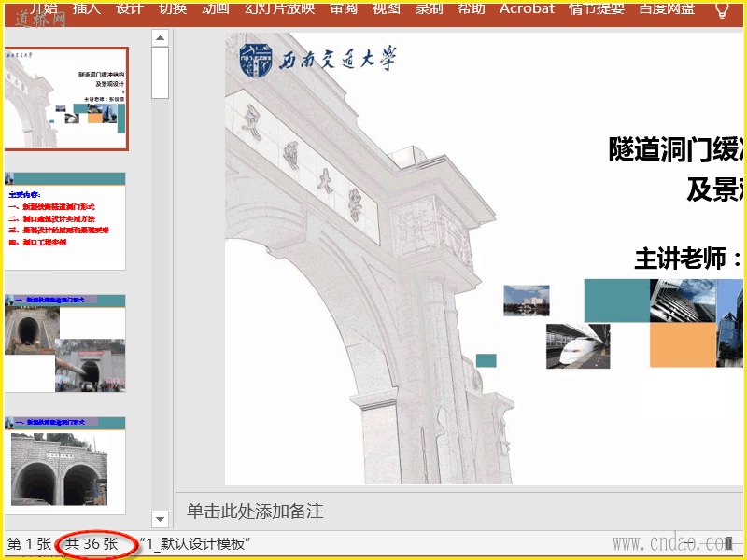
Task: Select slide 2 主要内容 thumbnail
Action: coord(65,221)
